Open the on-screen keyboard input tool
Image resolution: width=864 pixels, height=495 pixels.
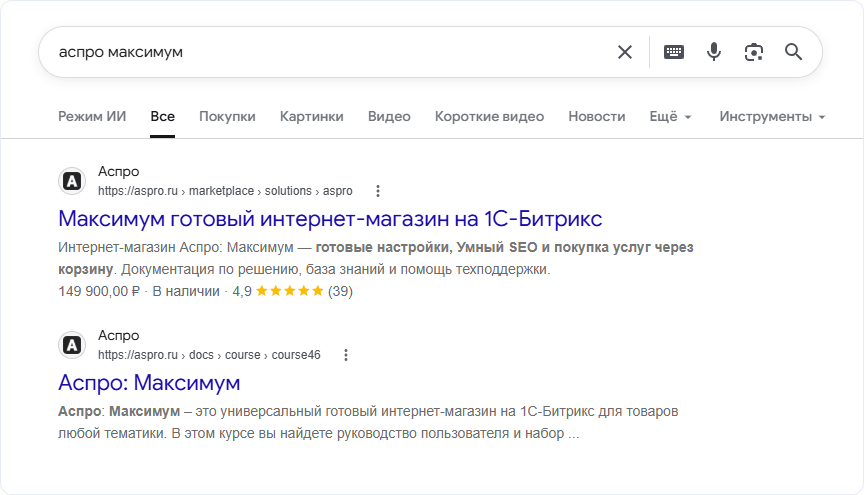pos(673,52)
